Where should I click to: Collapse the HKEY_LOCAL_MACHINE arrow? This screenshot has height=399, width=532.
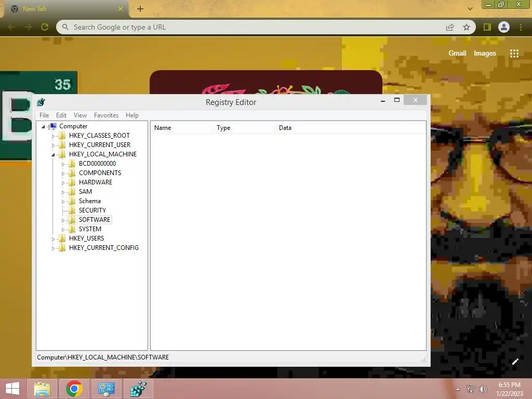click(x=53, y=155)
